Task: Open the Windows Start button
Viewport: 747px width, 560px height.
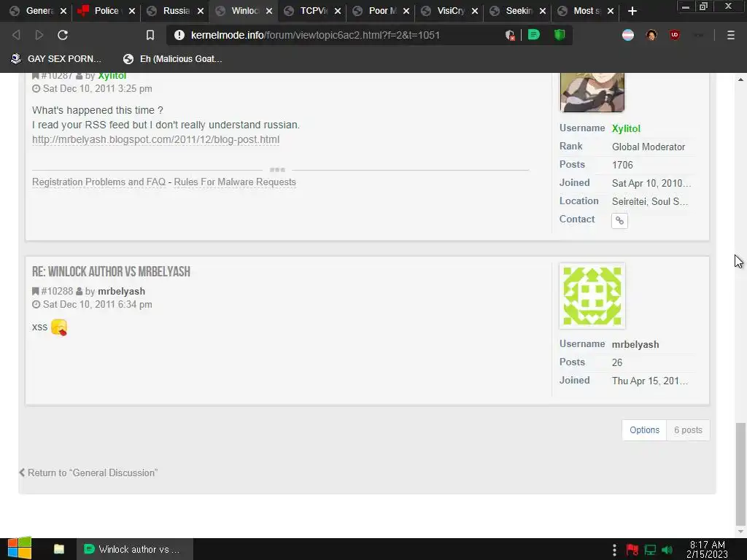Action: click(x=20, y=549)
